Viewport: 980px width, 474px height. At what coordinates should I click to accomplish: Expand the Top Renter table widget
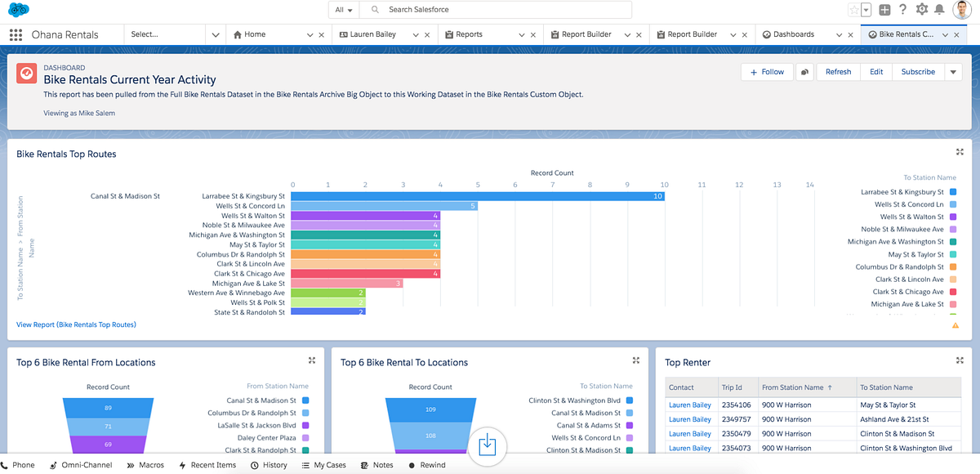(x=960, y=360)
